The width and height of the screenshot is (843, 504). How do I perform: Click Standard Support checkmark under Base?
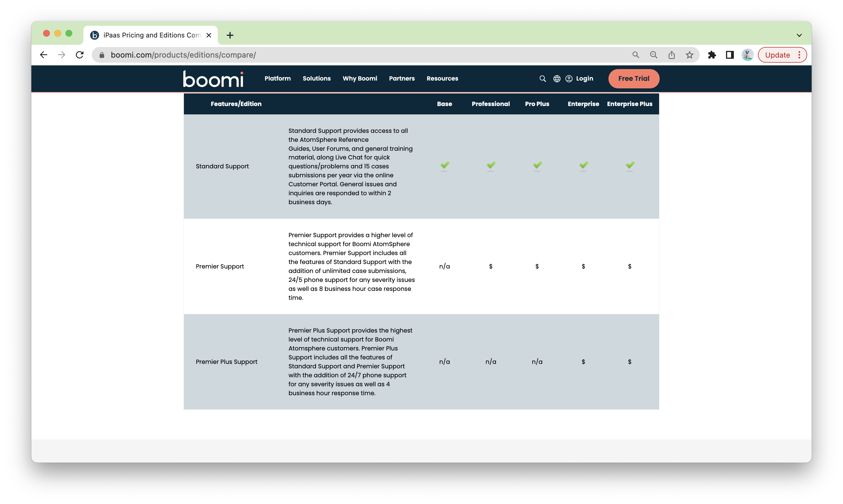click(445, 166)
